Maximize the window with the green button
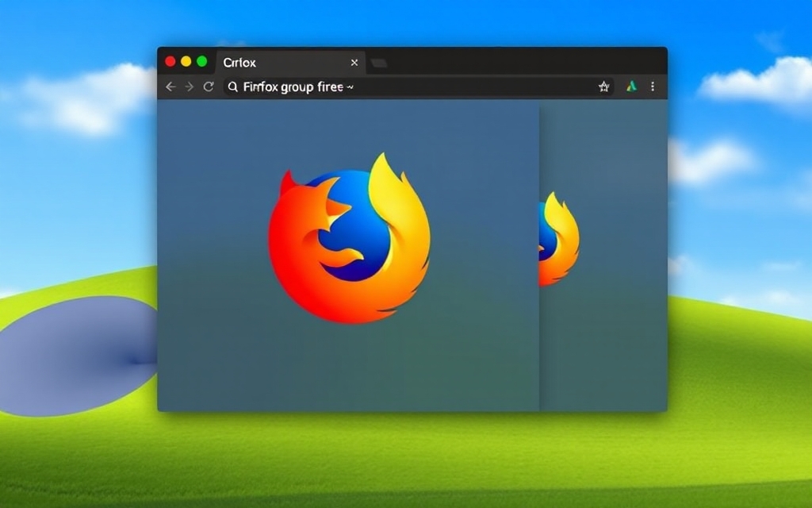The height and width of the screenshot is (508, 812). 202,62
